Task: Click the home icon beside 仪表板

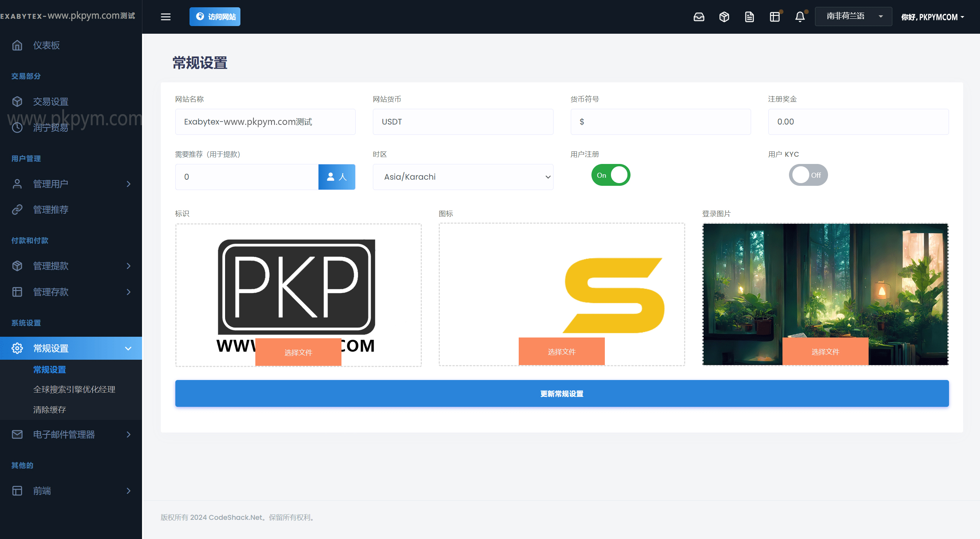Action: click(x=17, y=45)
